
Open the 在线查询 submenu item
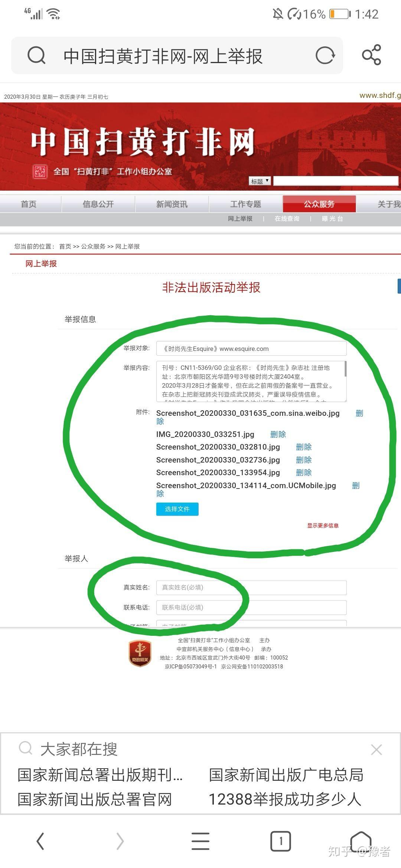(287, 219)
